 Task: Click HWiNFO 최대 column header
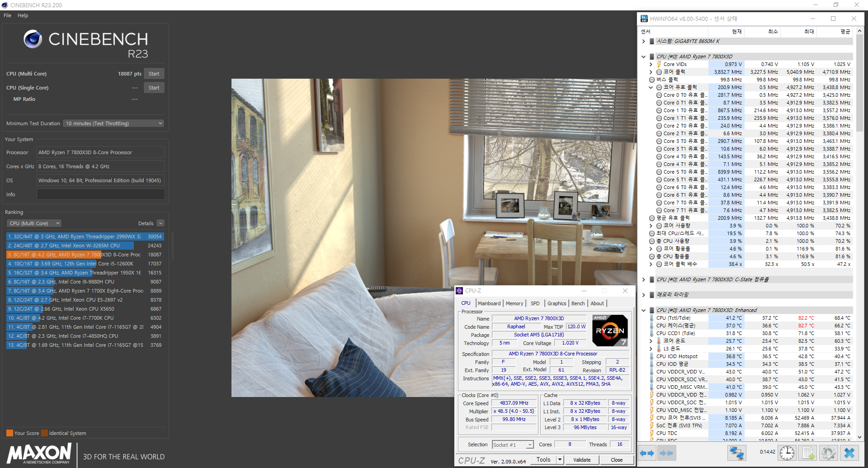point(799,31)
